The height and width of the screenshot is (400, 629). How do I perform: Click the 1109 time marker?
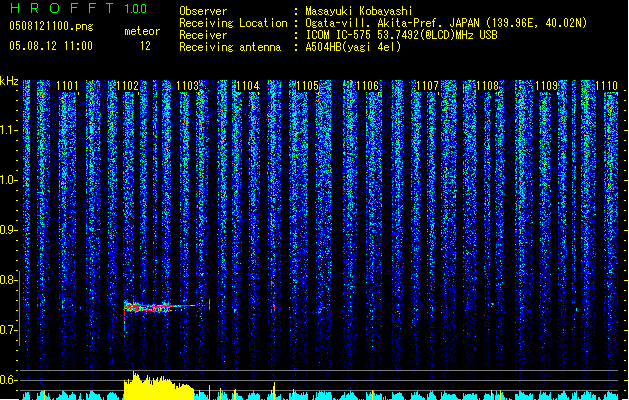pos(547,86)
